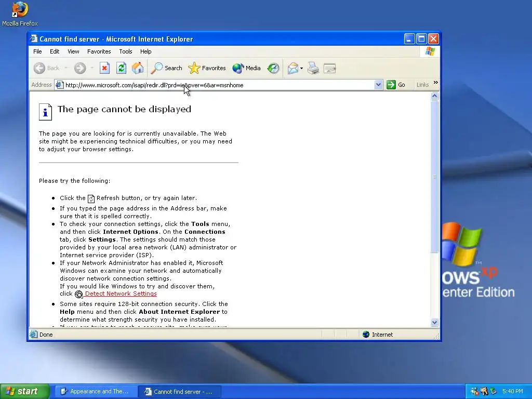This screenshot has height=399, width=532.
Task: Click the "Please try the following:" text
Action: [x=75, y=181]
